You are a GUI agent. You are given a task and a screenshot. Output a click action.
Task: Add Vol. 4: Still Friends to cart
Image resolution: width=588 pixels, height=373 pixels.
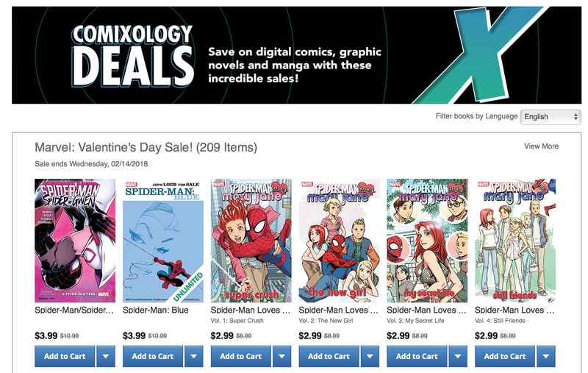505,356
